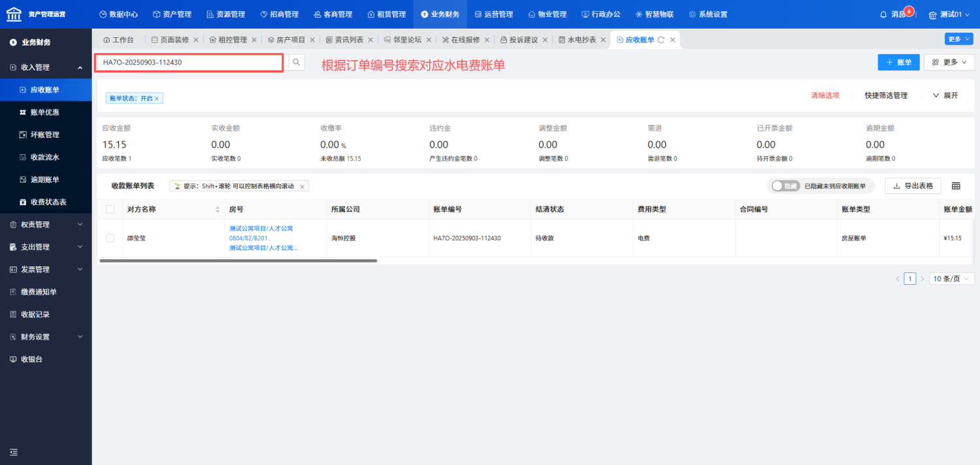Click the table horizontal scrollbar
This screenshot has width=980, height=465.
[x=238, y=261]
